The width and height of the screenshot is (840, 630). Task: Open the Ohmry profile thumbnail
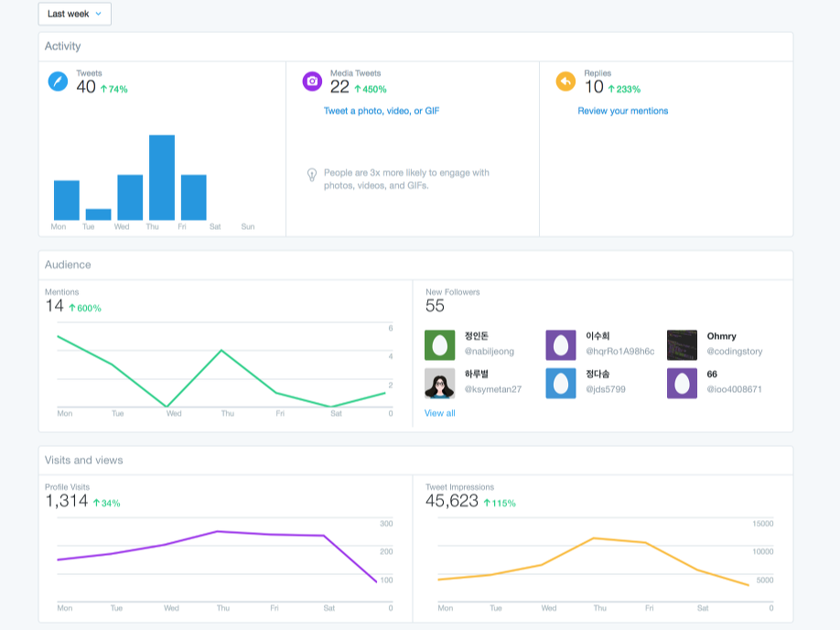click(x=682, y=345)
